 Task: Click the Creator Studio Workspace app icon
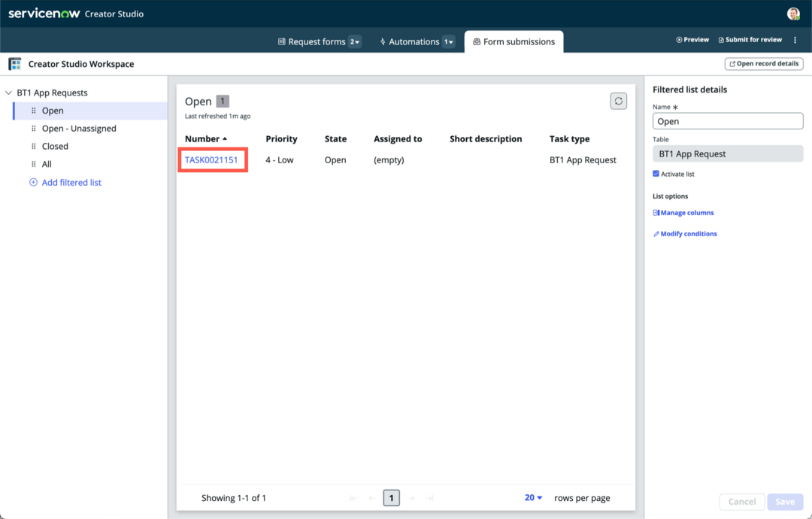[x=14, y=64]
